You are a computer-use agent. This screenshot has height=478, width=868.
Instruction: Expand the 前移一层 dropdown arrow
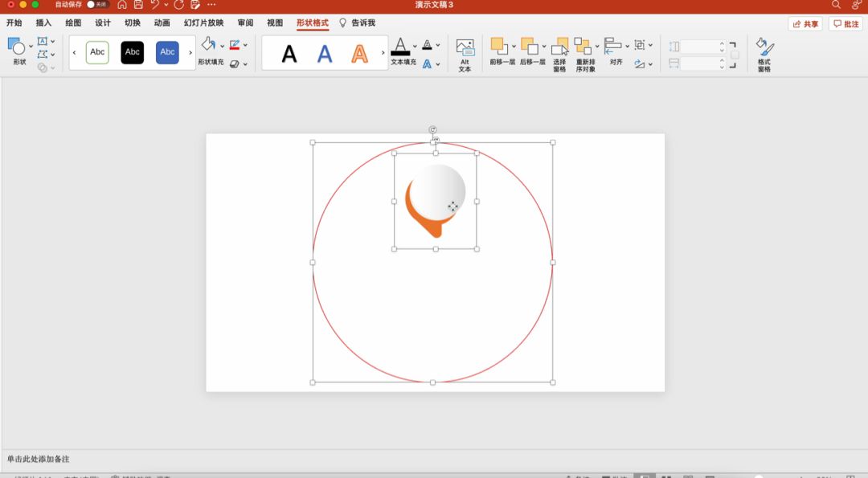click(514, 47)
